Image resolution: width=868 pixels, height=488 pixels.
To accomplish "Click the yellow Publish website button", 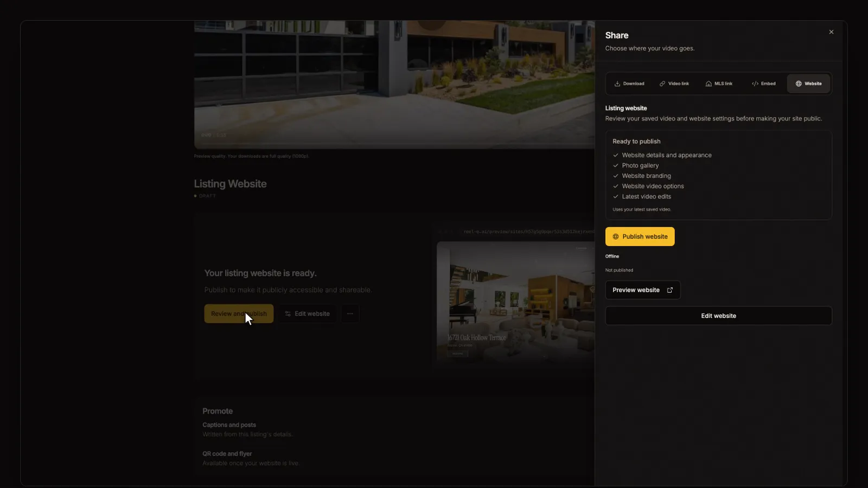I will coord(640,236).
